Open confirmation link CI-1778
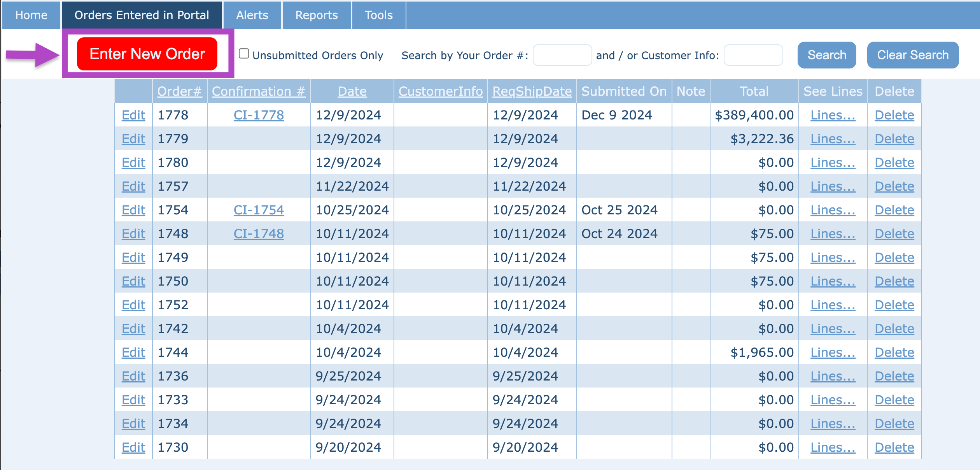 click(x=259, y=115)
